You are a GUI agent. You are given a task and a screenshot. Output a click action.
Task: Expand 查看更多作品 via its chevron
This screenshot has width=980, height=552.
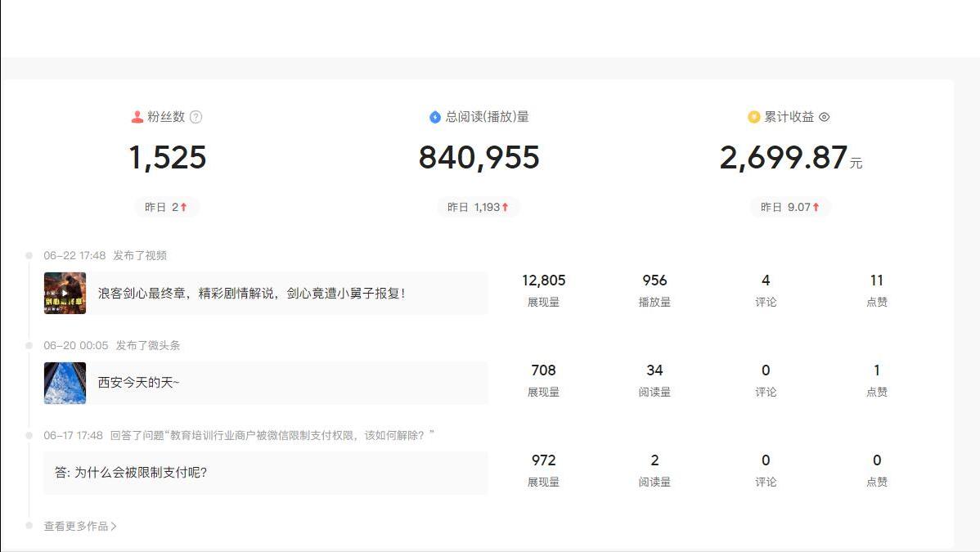click(x=115, y=526)
